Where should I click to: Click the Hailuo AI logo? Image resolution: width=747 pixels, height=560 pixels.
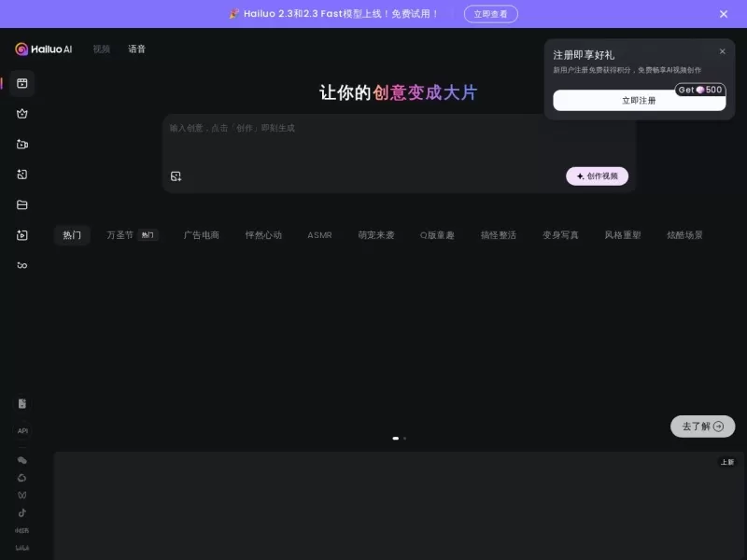click(x=43, y=49)
